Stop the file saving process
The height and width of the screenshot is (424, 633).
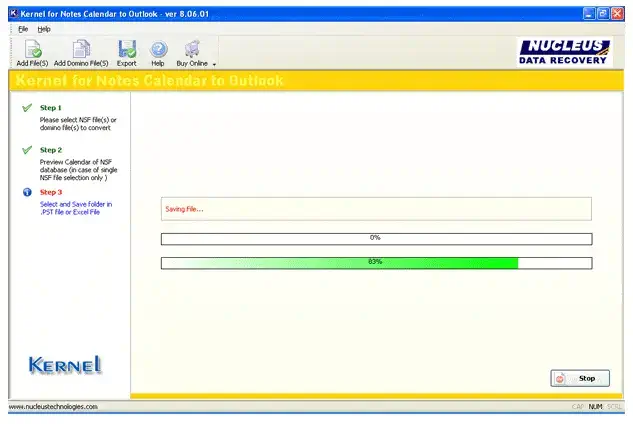coord(580,378)
